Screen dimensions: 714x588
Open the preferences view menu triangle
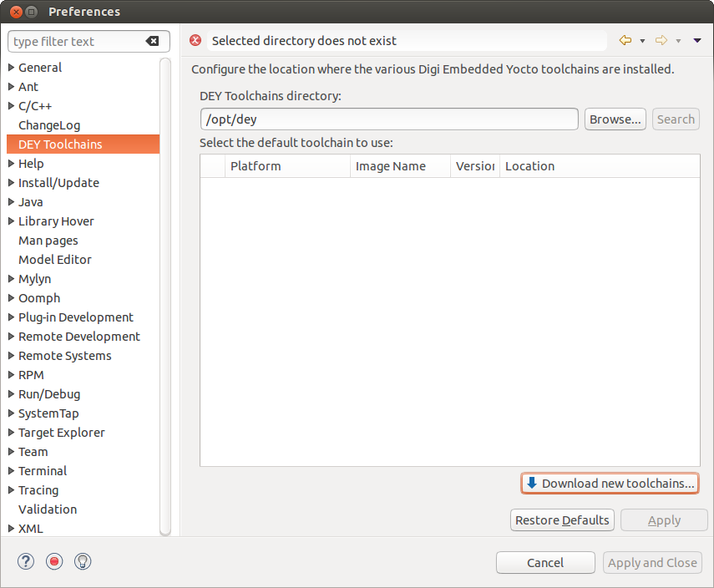click(697, 41)
